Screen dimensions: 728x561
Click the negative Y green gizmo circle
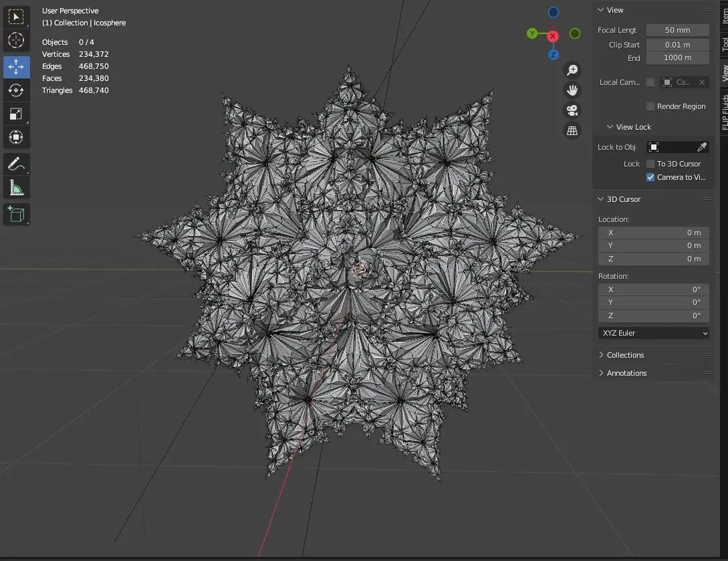coord(575,33)
